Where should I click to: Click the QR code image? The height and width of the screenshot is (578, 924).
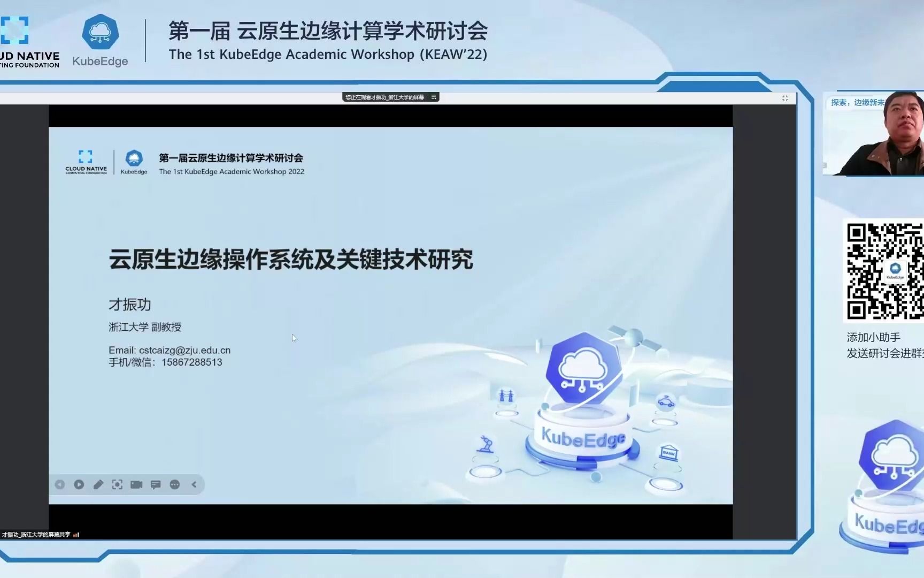[884, 271]
